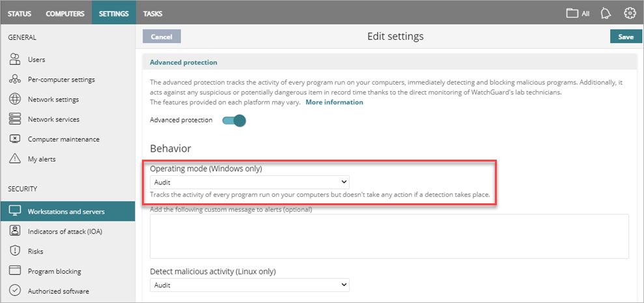Open the gear settings icon in header
This screenshot has width=644, height=303.
pyautogui.click(x=630, y=13)
